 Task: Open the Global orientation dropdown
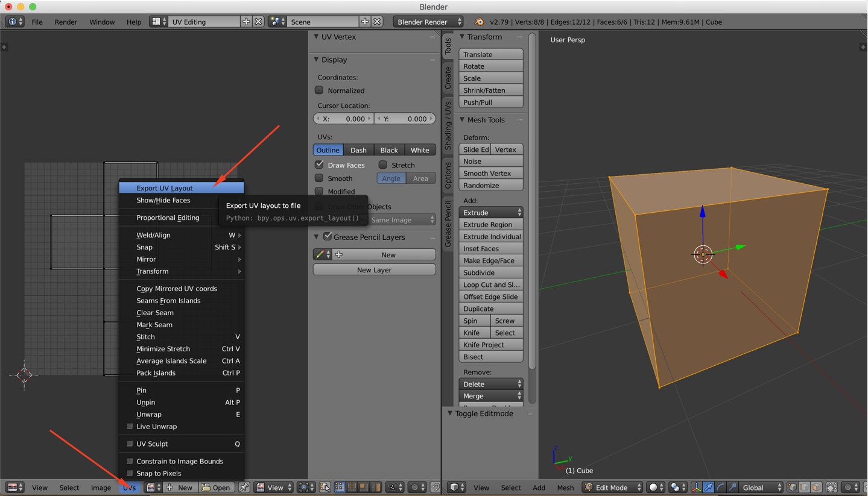point(761,487)
